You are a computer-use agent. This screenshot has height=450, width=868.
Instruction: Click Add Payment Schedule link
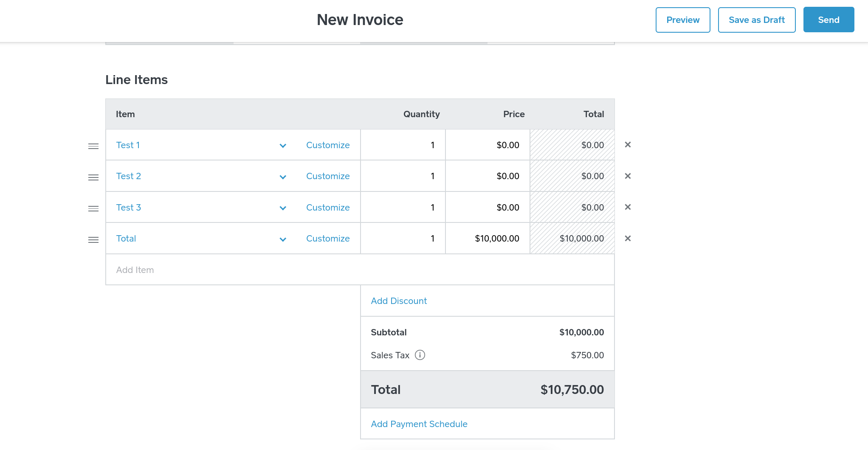pyautogui.click(x=419, y=424)
